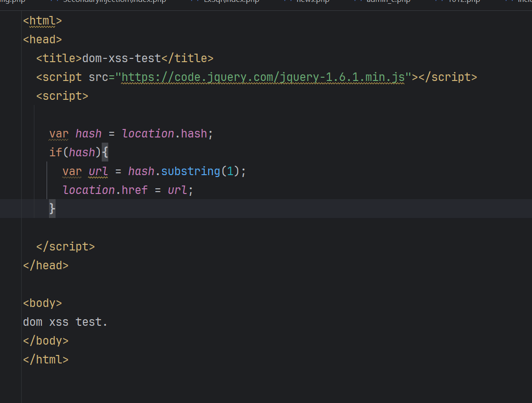Click the substring method call
This screenshot has height=403, width=532.
click(x=190, y=171)
